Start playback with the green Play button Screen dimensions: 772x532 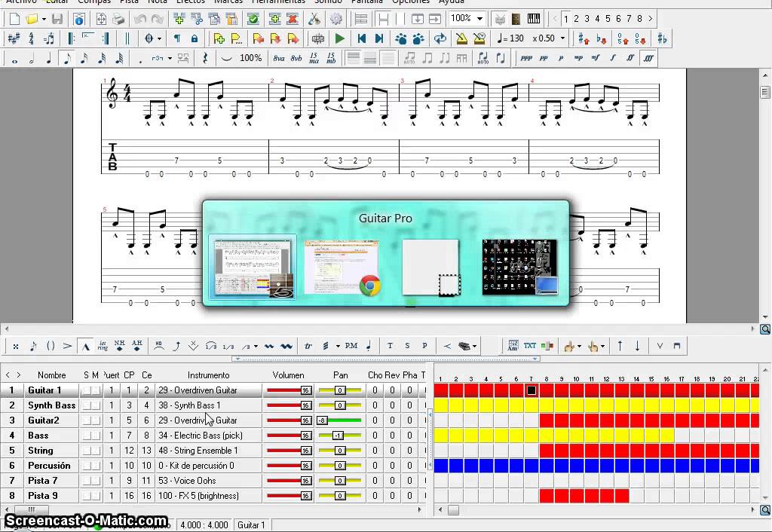pos(339,38)
